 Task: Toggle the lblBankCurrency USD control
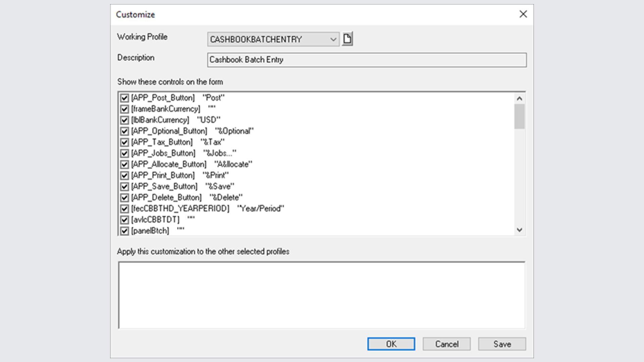coord(124,120)
